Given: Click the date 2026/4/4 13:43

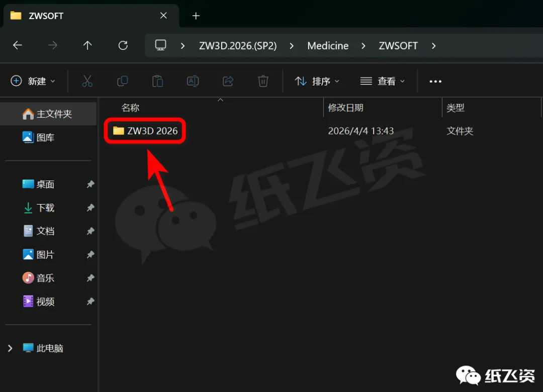Looking at the screenshot, I should point(361,131).
